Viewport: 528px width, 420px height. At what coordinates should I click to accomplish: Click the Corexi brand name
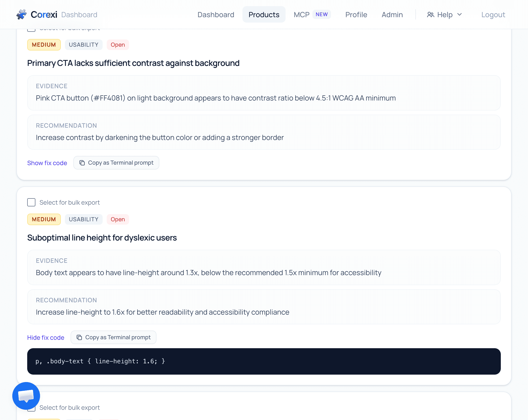coord(44,15)
